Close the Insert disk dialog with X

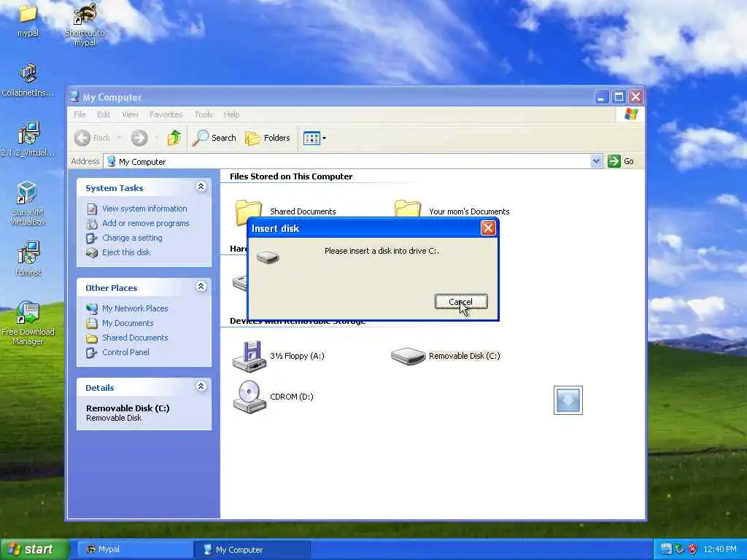(488, 228)
